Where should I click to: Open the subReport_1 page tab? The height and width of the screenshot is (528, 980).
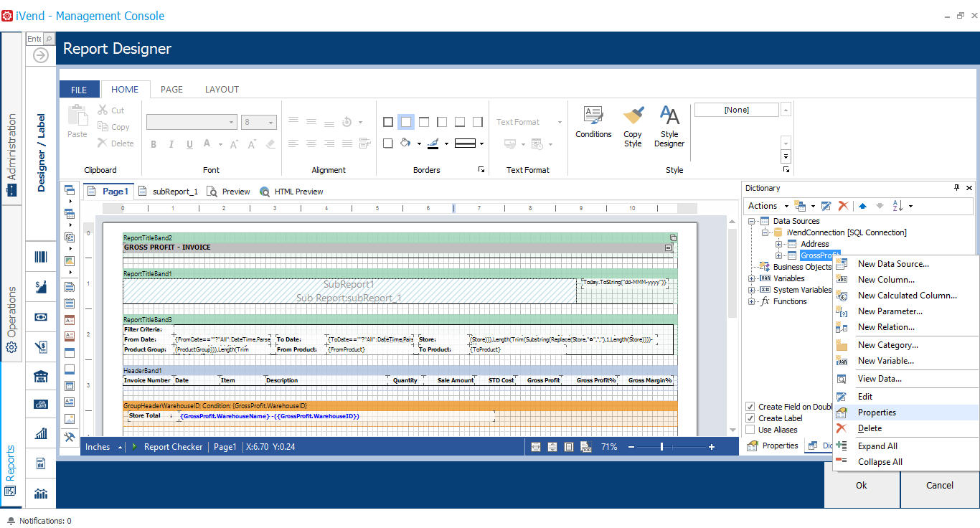coord(169,192)
